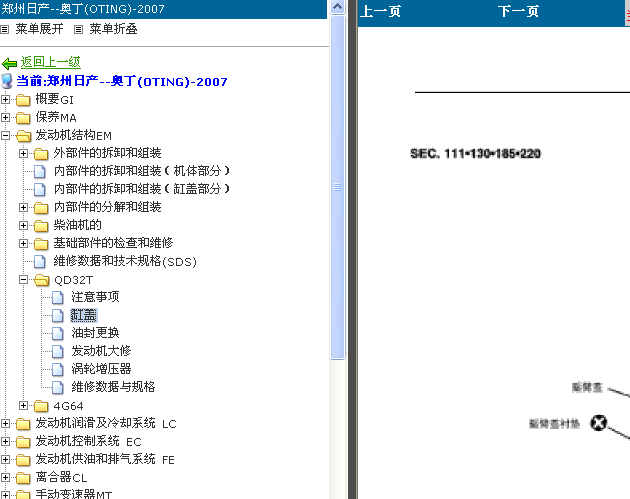Click the 内部件的分解和组装 folder icon
Viewport: 630px width, 499px height.
pos(41,207)
